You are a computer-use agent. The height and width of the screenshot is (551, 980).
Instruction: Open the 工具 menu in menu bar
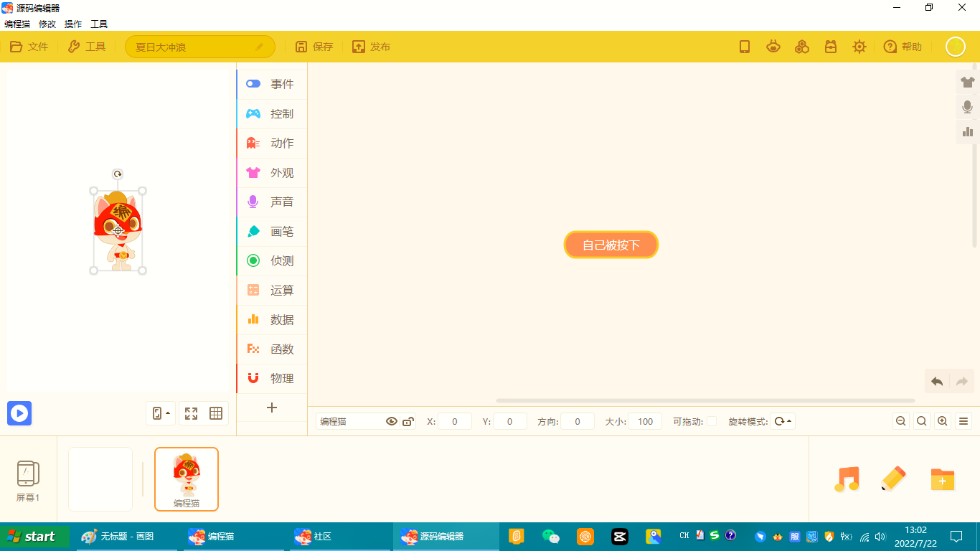point(99,24)
